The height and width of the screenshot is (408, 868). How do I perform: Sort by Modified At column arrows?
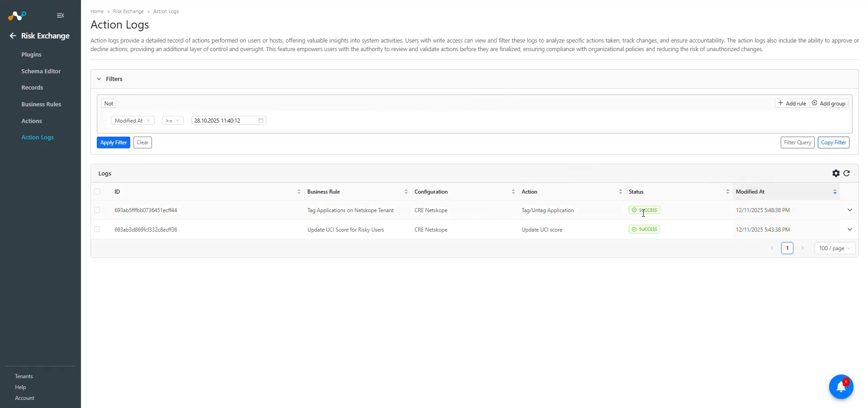pyautogui.click(x=835, y=192)
